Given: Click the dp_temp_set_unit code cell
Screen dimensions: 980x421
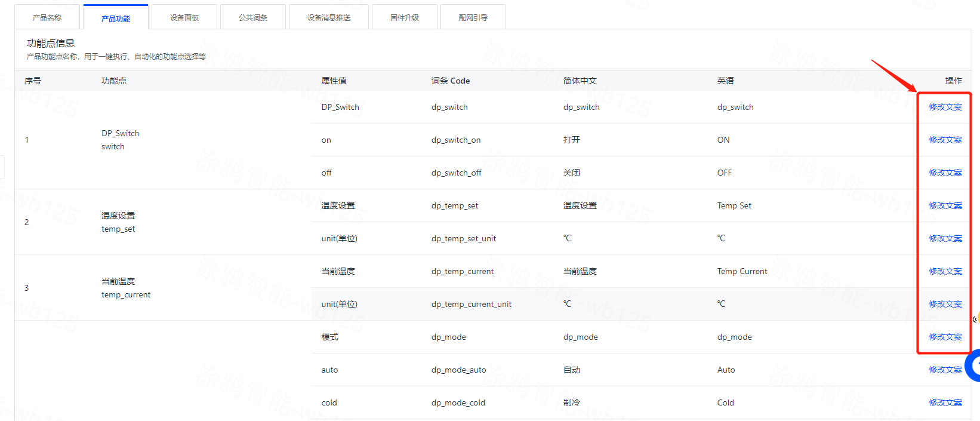Looking at the screenshot, I should pos(464,238).
